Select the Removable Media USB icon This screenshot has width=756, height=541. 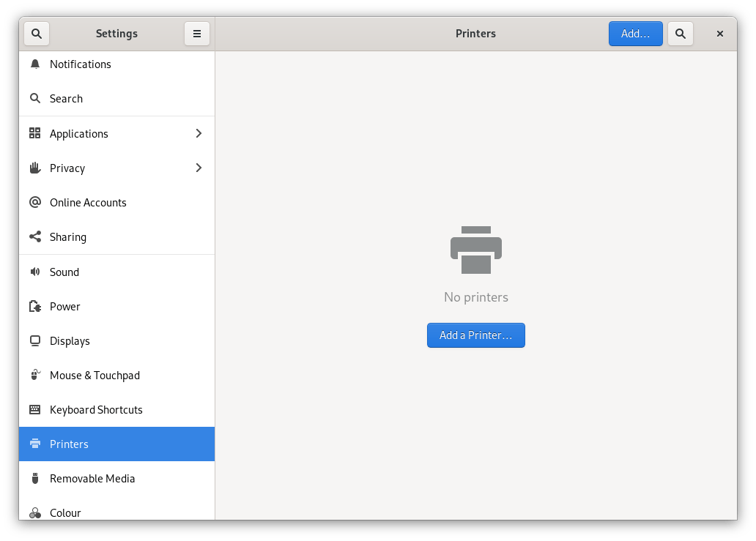pyautogui.click(x=35, y=478)
